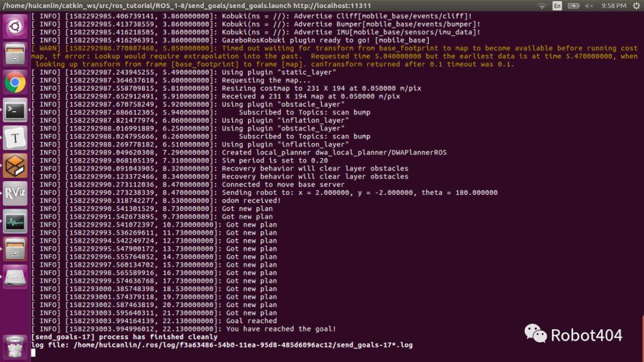Click the orange box Gazebo icon

15,166
